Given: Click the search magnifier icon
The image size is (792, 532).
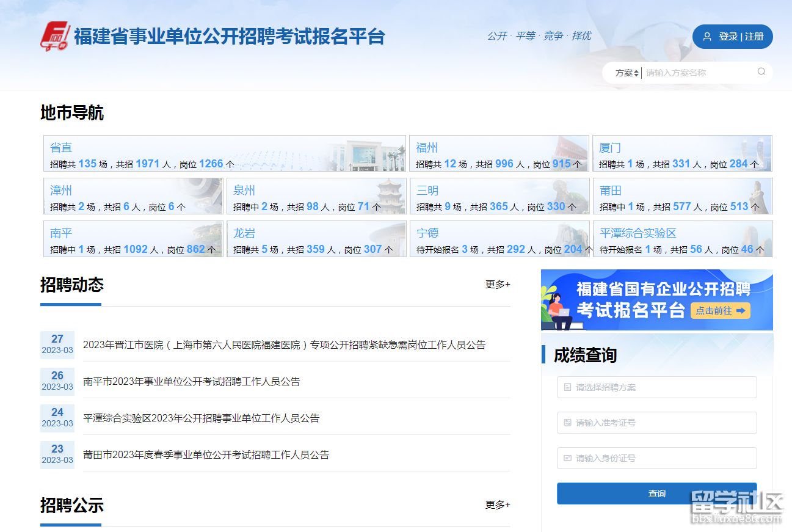Looking at the screenshot, I should click(x=761, y=72).
